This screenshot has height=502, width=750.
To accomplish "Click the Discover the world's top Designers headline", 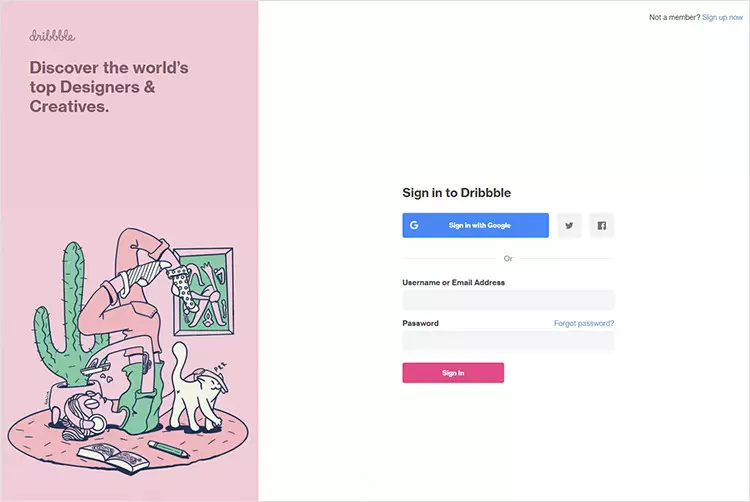I will [x=109, y=87].
